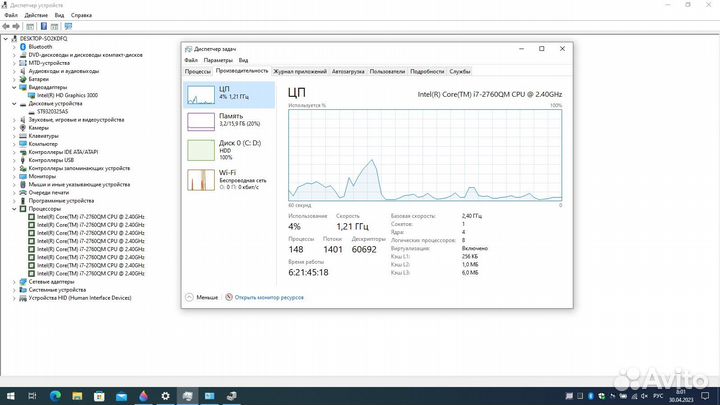Collapse Процессоры category
The width and height of the screenshot is (720, 405).
click(14, 209)
